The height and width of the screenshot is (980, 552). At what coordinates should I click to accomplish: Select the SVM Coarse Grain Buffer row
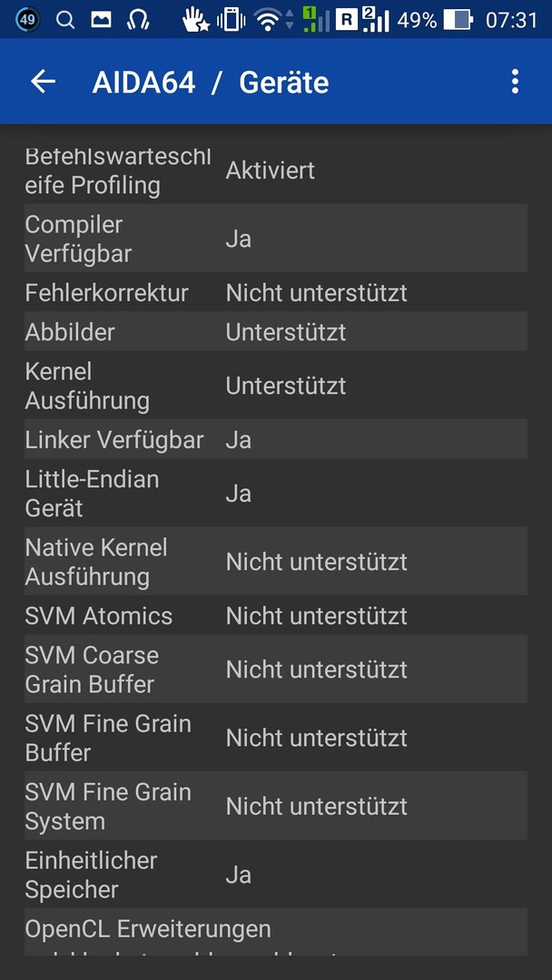tap(276, 669)
